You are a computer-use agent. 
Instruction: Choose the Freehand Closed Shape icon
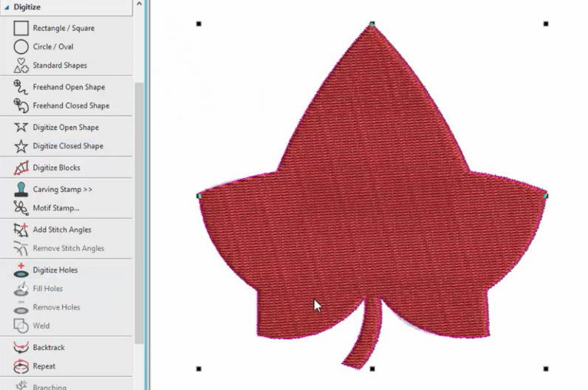tap(21, 106)
